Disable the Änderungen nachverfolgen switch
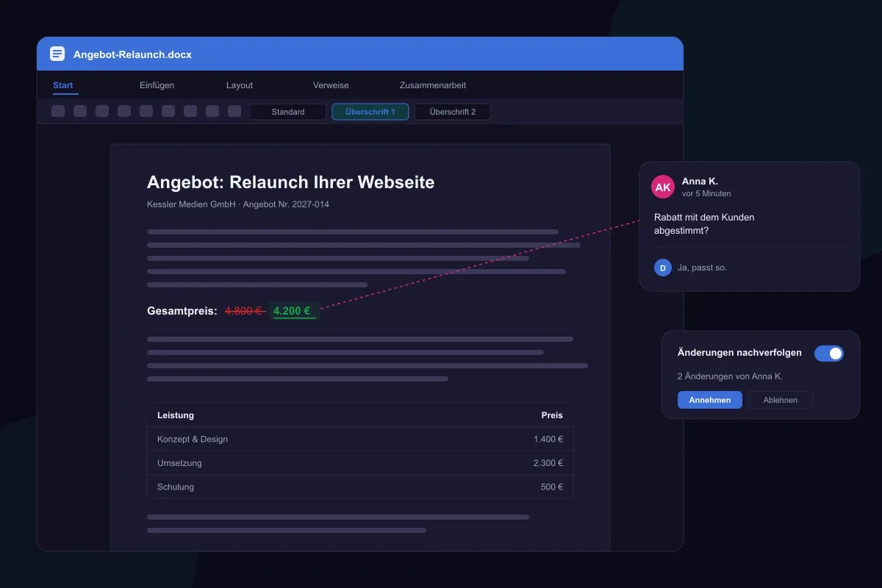Image resolution: width=882 pixels, height=588 pixels. [829, 354]
